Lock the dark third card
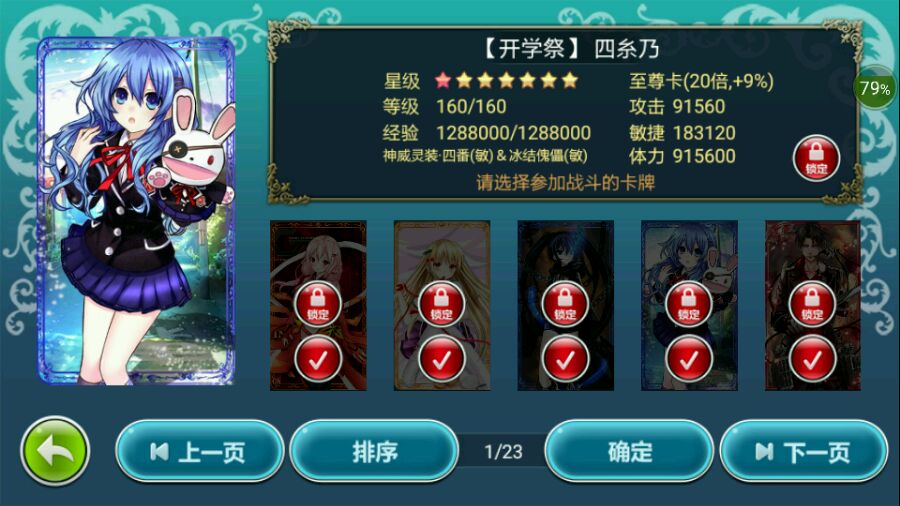The width and height of the screenshot is (900, 506). [565, 304]
